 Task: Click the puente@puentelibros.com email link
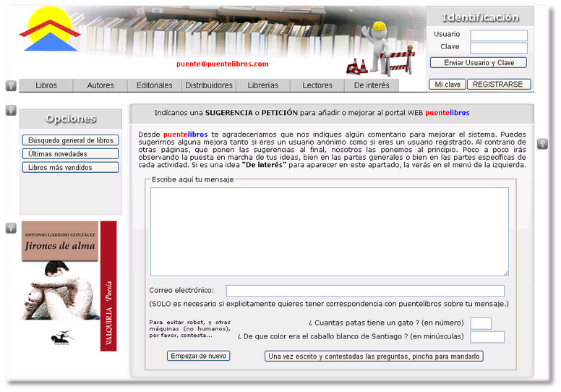(222, 64)
